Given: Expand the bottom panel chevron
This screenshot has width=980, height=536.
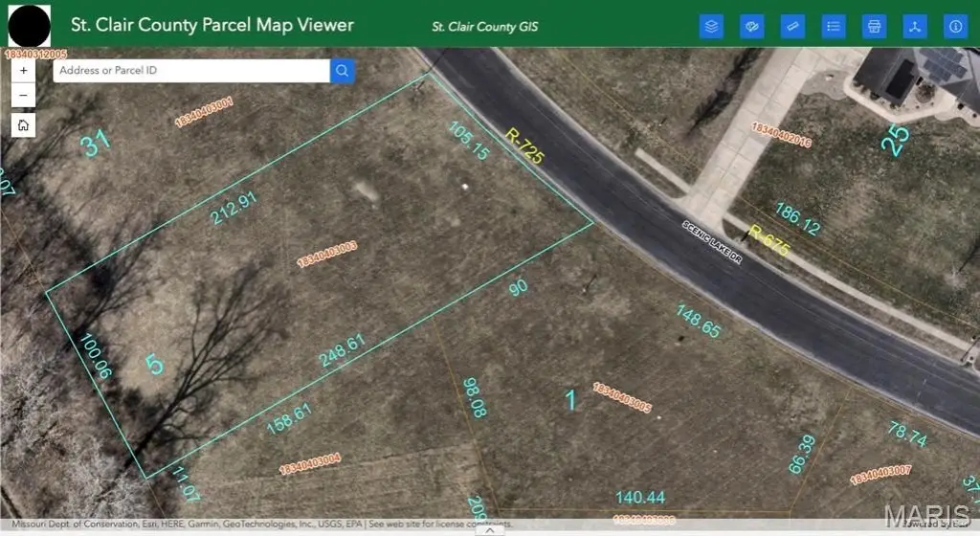Looking at the screenshot, I should click(x=489, y=530).
